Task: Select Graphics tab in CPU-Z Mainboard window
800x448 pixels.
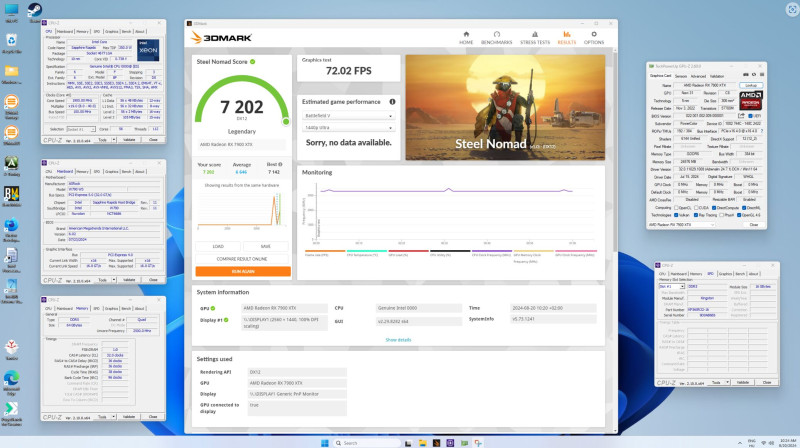Action: click(x=112, y=171)
